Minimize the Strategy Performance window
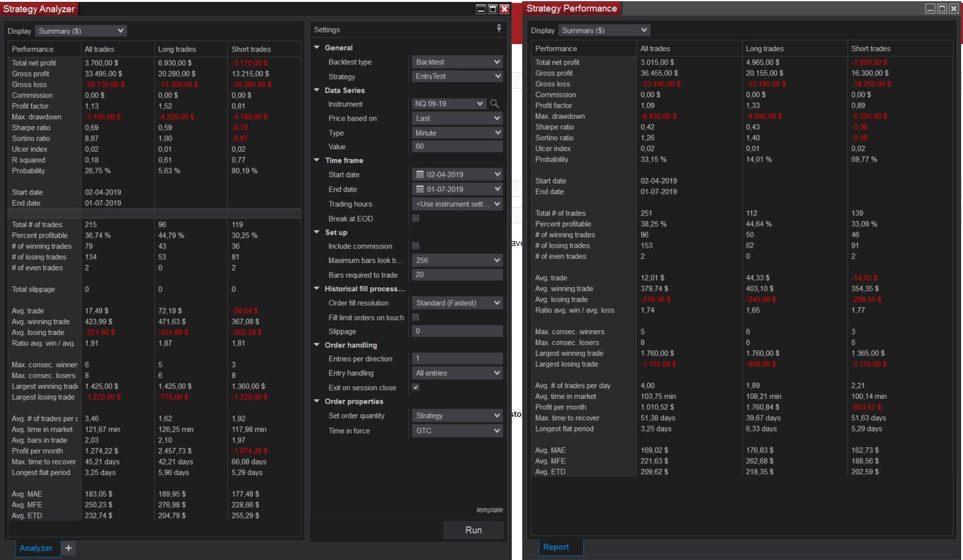The width and height of the screenshot is (963, 560). click(x=931, y=9)
